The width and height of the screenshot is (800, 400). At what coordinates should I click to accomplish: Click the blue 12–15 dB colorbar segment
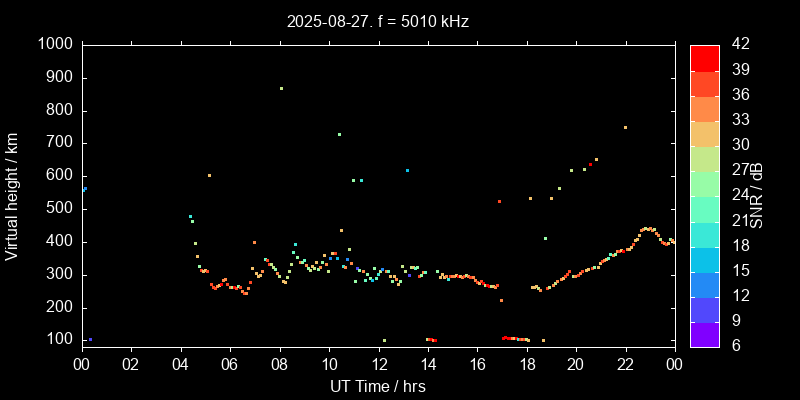pos(704,284)
